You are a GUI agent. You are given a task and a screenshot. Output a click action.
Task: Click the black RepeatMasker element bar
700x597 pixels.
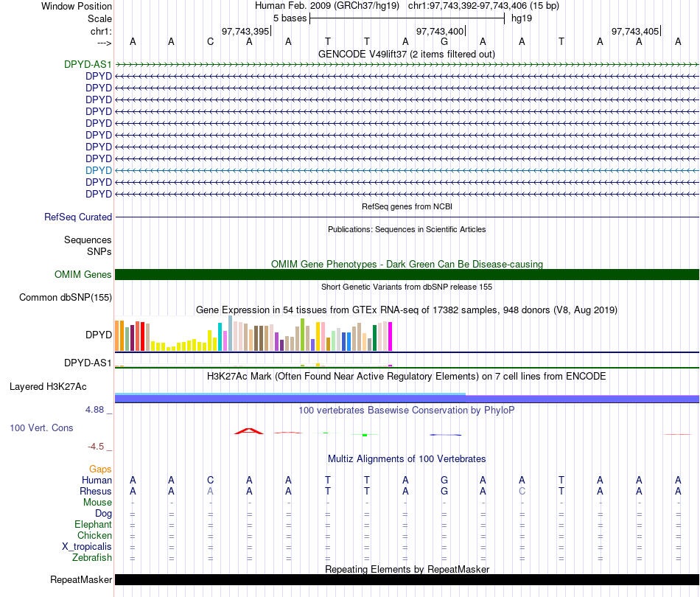point(407,579)
